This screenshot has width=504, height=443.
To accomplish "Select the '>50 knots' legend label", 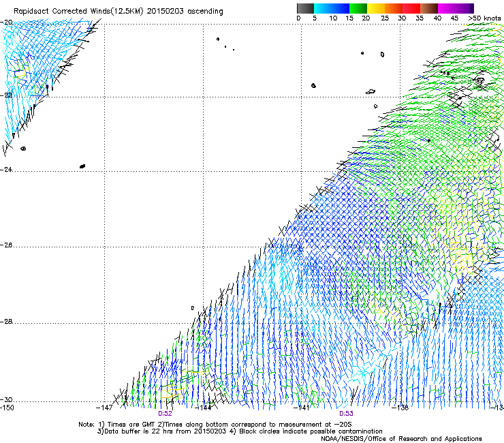I will tap(485, 18).
